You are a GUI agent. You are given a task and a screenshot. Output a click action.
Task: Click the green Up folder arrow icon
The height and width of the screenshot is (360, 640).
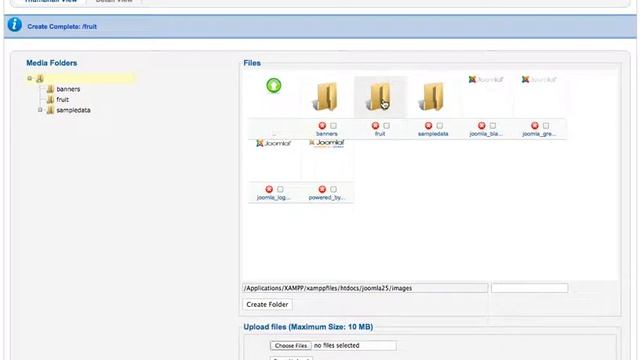274,86
